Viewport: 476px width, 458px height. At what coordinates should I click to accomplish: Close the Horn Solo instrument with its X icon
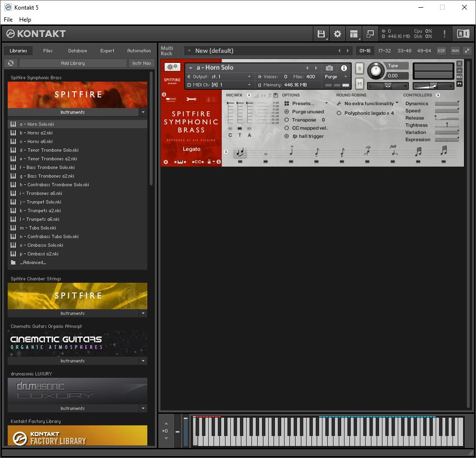point(459,63)
